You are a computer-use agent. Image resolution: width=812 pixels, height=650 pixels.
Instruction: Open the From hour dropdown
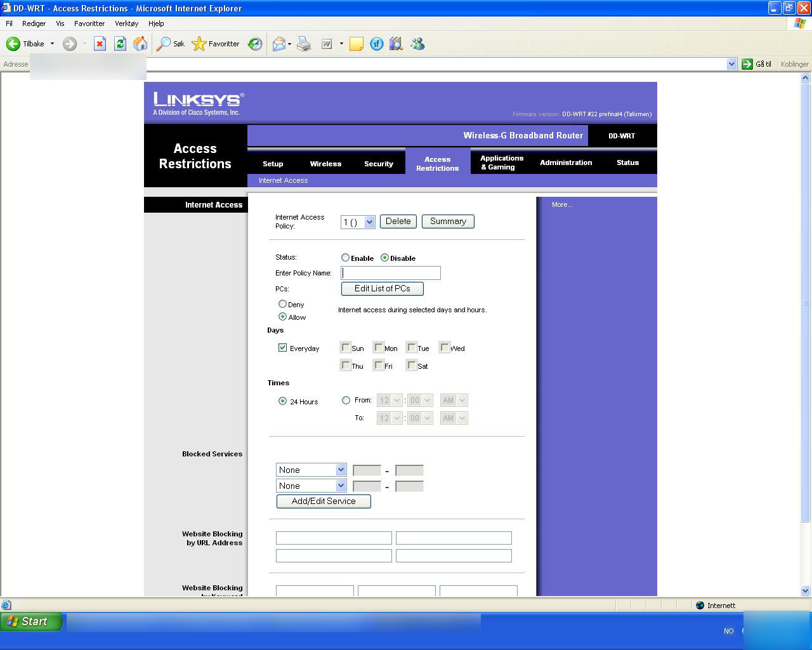pyautogui.click(x=390, y=401)
